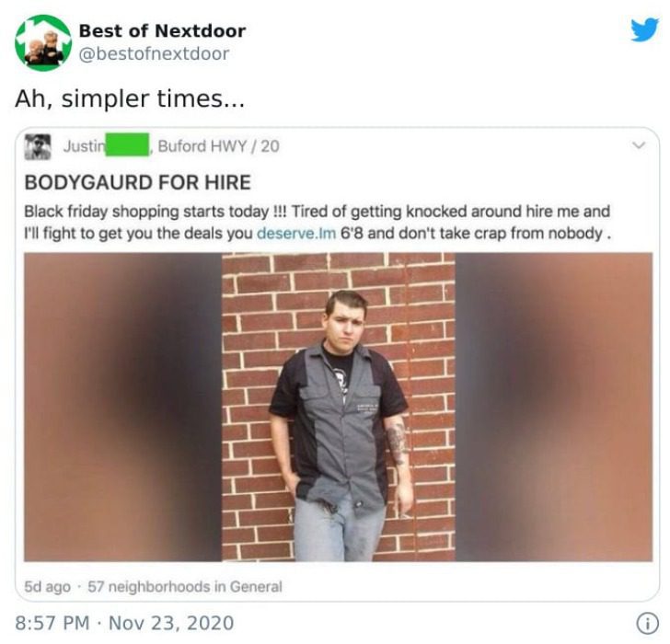The height and width of the screenshot is (644, 670).
Task: Select the Buford HWY / 20 neighborhood label
Action: (219, 146)
